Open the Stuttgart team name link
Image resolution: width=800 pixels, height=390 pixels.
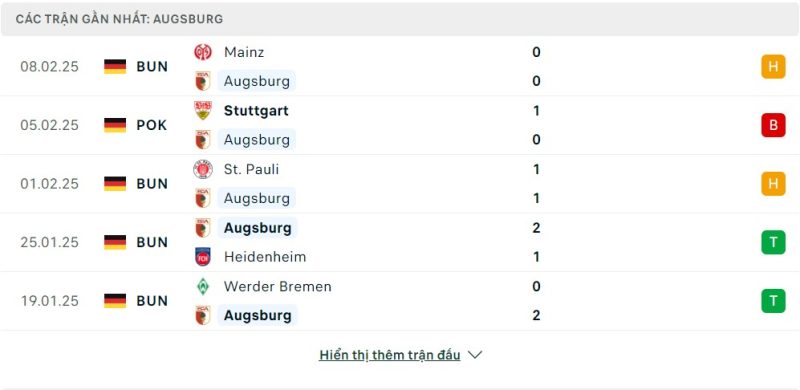(256, 111)
